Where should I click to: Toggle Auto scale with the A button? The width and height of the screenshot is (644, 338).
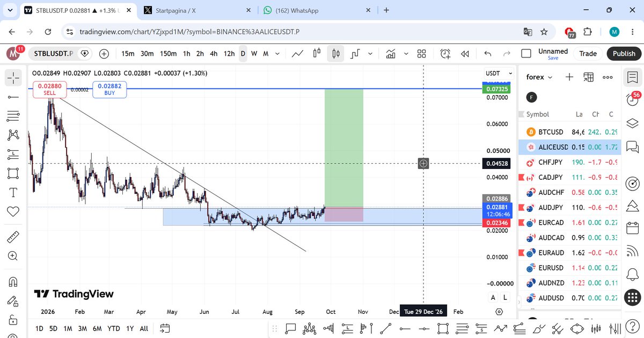coord(493,297)
